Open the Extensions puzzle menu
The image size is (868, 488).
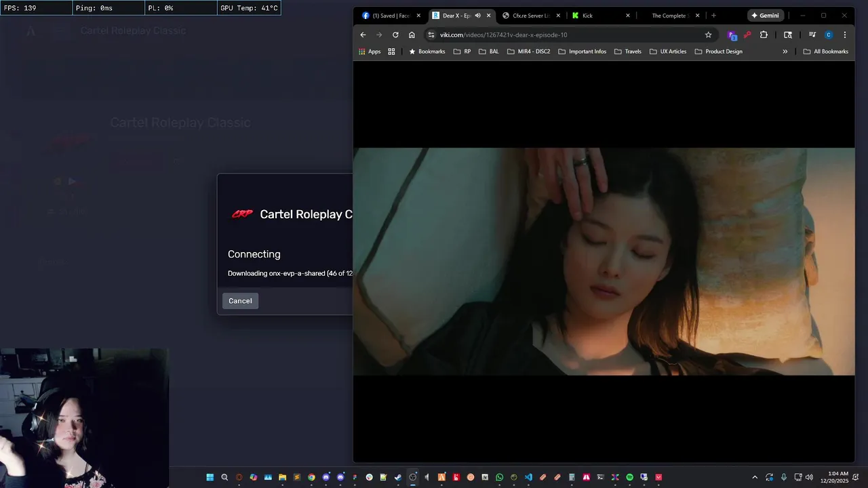(764, 35)
